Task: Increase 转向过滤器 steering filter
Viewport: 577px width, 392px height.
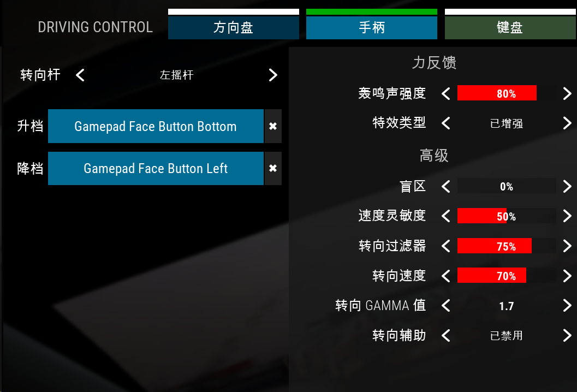Action: [x=567, y=246]
